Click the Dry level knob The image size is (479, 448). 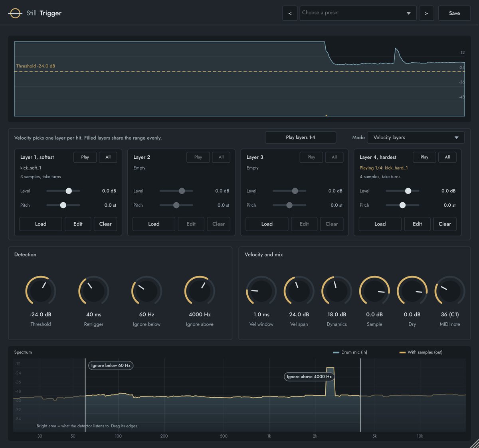412,291
